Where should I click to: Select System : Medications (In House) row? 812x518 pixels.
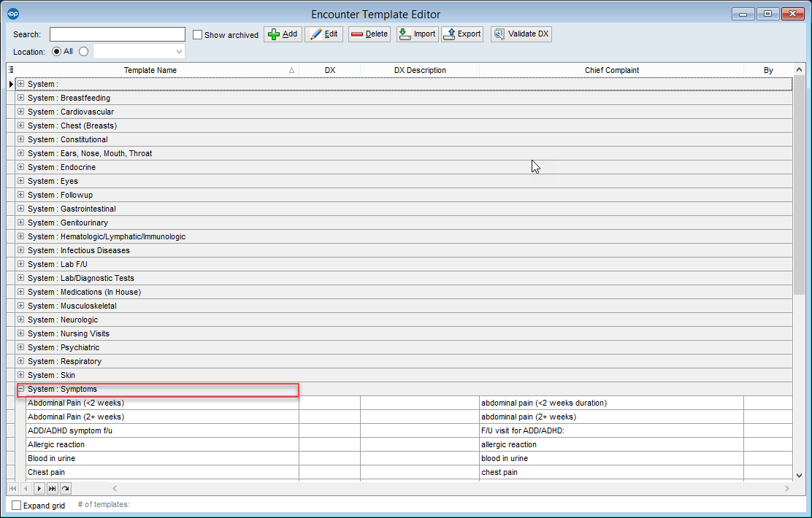tap(404, 292)
